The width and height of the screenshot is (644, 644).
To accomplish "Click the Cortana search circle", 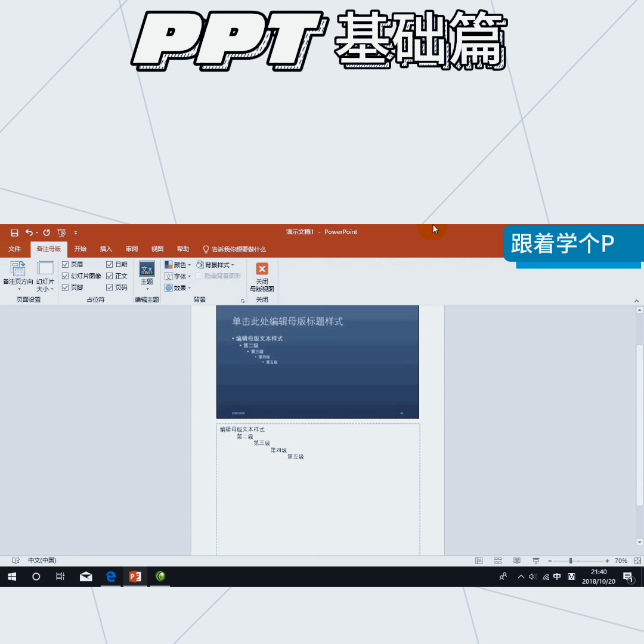I will tap(36, 577).
